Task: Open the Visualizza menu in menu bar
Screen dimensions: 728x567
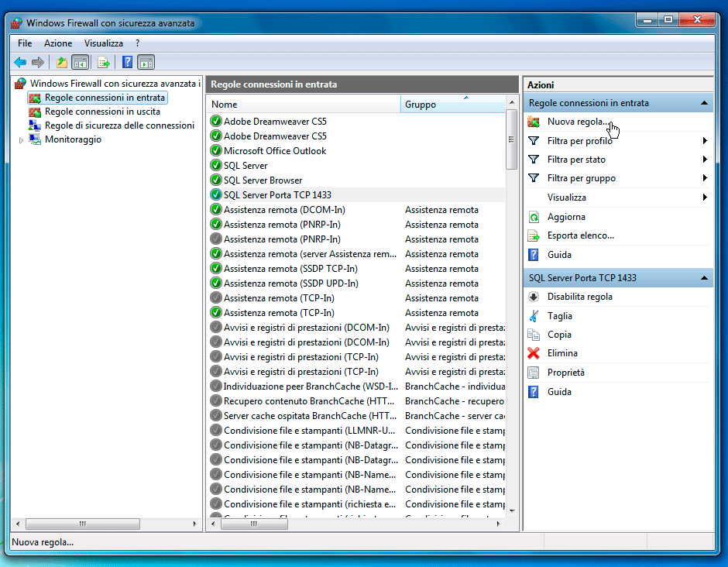Action: click(x=104, y=43)
